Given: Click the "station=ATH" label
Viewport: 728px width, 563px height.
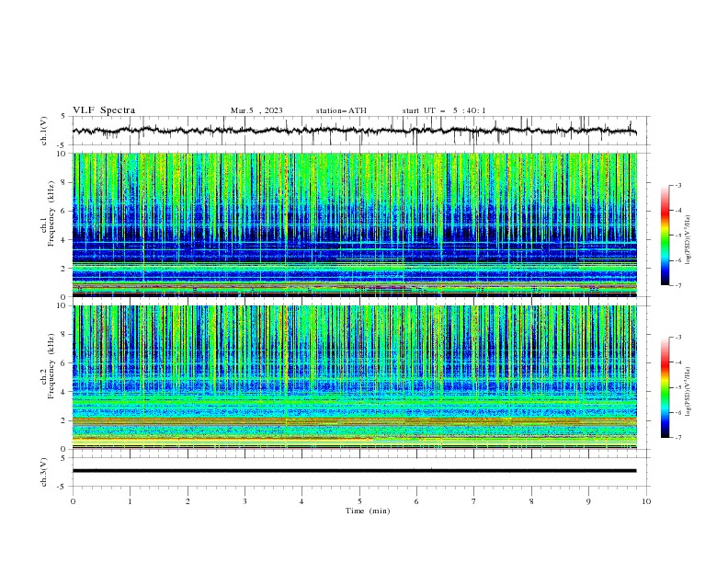Looking at the screenshot, I should click(x=341, y=110).
